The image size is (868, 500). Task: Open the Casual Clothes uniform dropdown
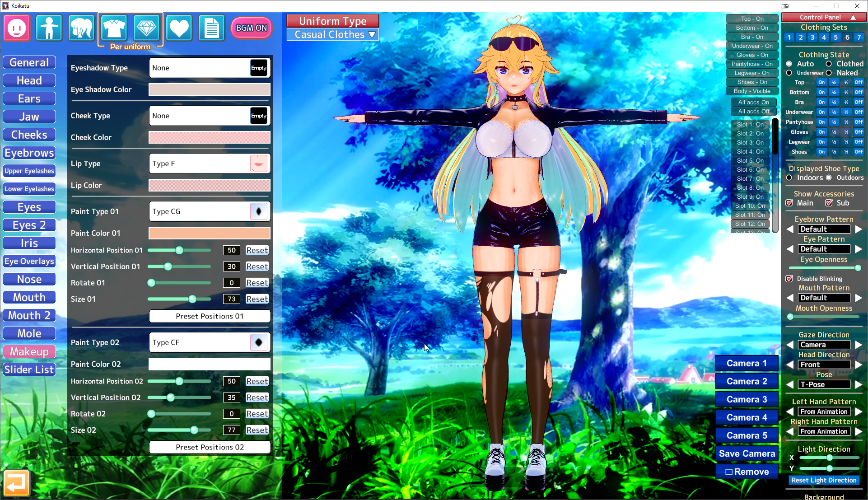pyautogui.click(x=333, y=35)
